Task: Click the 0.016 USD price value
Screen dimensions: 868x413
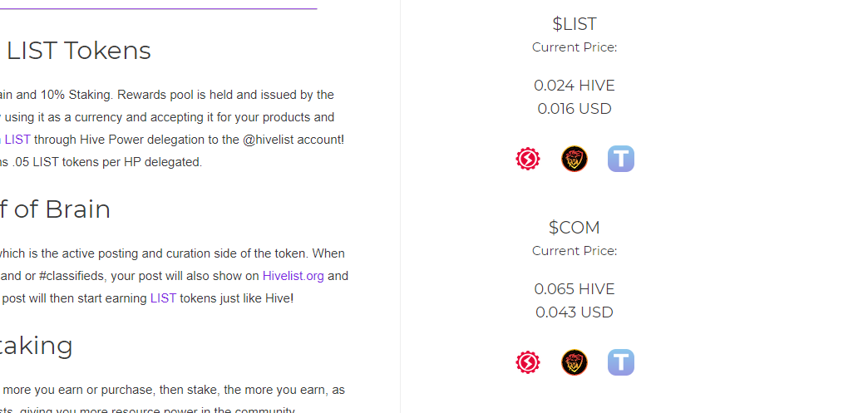Action: [x=574, y=109]
